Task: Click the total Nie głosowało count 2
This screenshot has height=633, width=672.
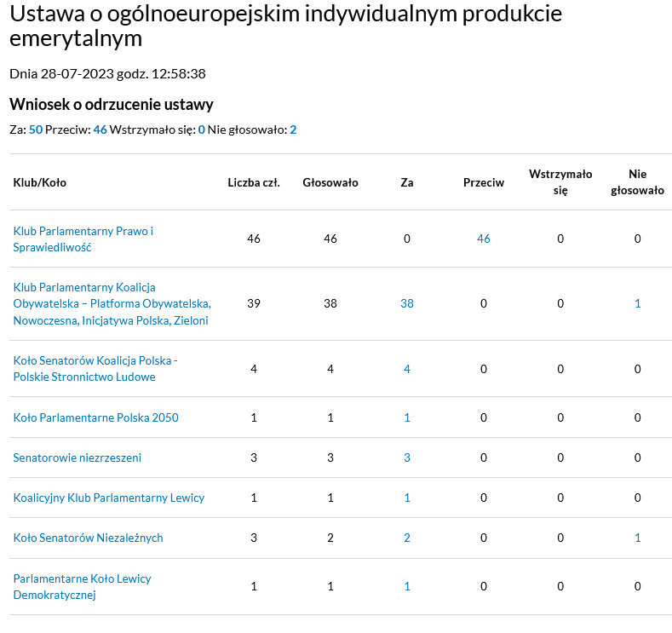Action: click(x=293, y=129)
